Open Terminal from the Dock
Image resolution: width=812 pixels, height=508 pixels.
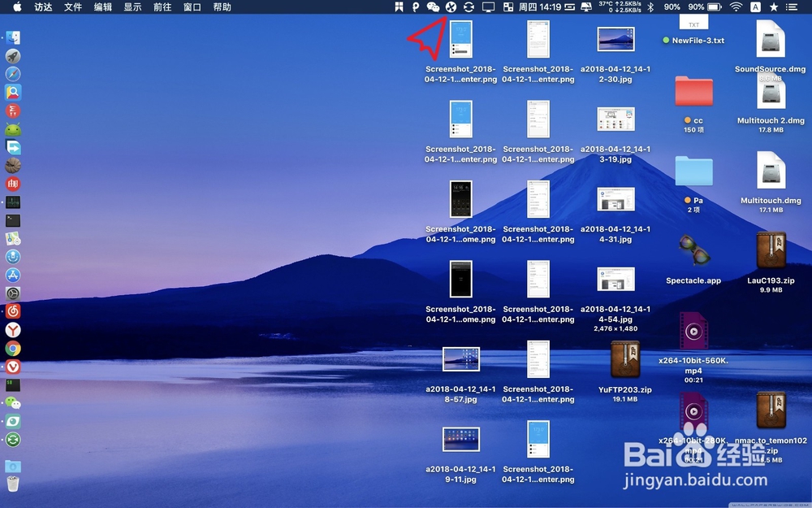coord(13,220)
